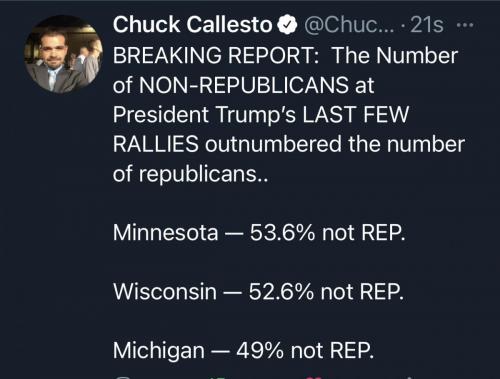Open the 21s timestamp link
This screenshot has height=379, width=500.
[427, 25]
